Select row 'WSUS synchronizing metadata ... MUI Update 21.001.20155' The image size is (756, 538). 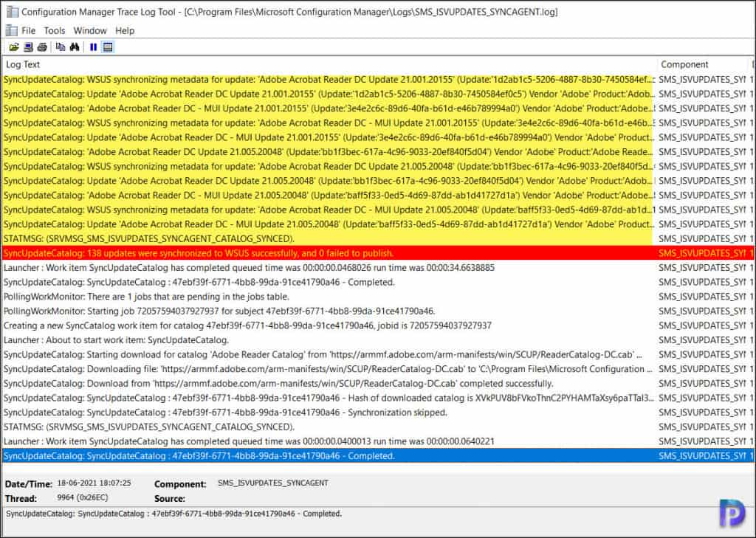378,123
